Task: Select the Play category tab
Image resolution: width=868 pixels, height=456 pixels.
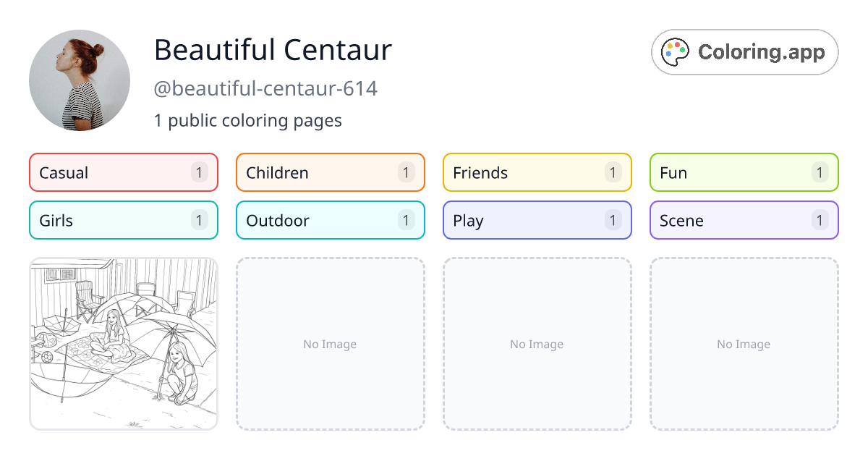Action: click(537, 220)
